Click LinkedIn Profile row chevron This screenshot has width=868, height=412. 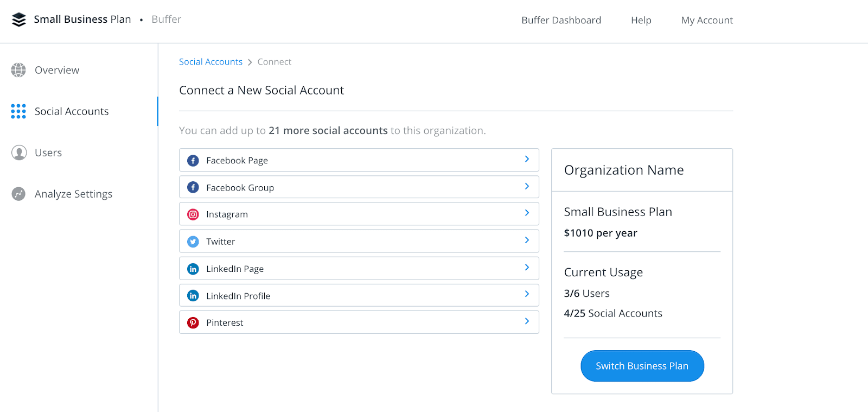(x=527, y=294)
